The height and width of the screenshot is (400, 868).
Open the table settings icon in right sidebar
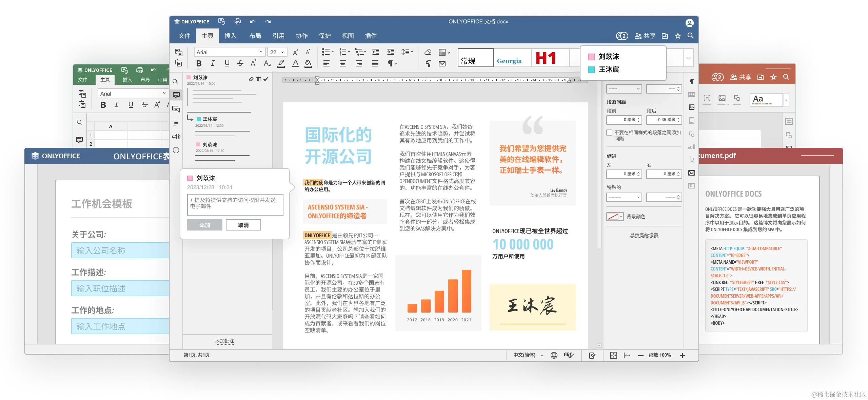click(x=692, y=95)
